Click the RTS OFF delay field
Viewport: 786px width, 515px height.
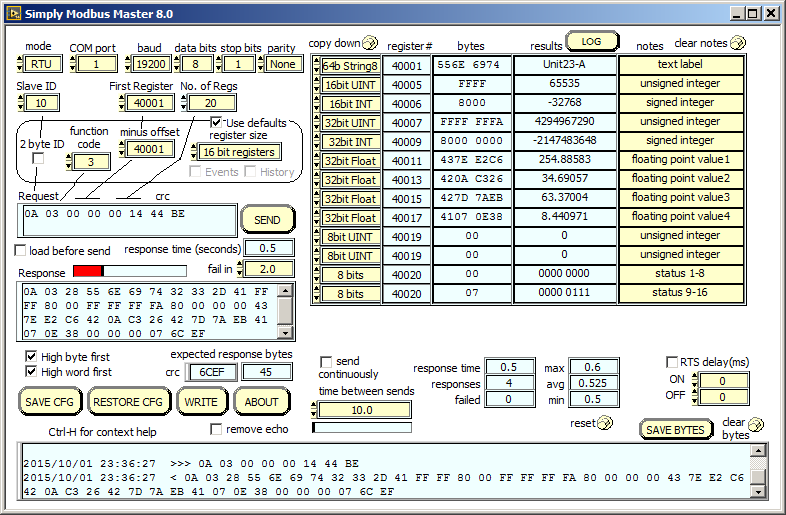[x=722, y=397]
